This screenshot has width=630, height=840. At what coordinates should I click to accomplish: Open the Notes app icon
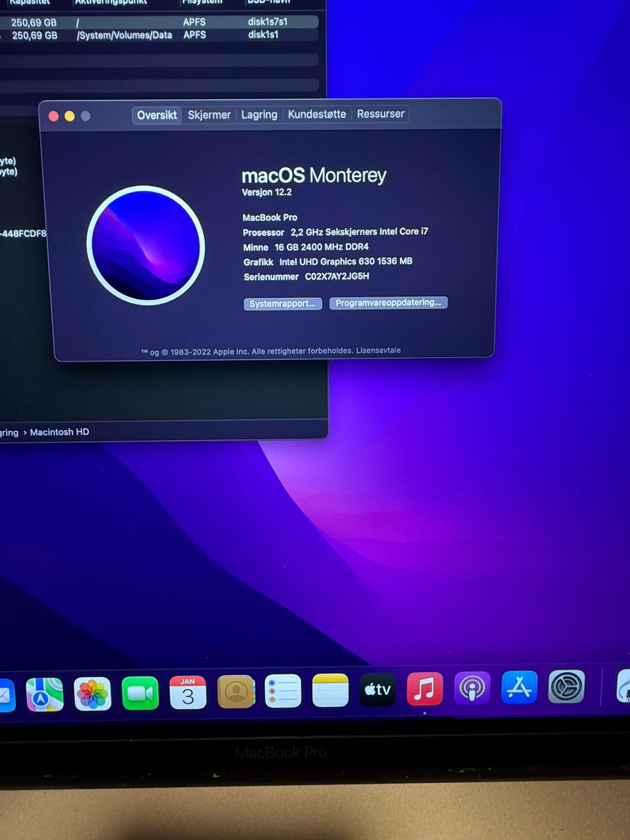[x=330, y=690]
